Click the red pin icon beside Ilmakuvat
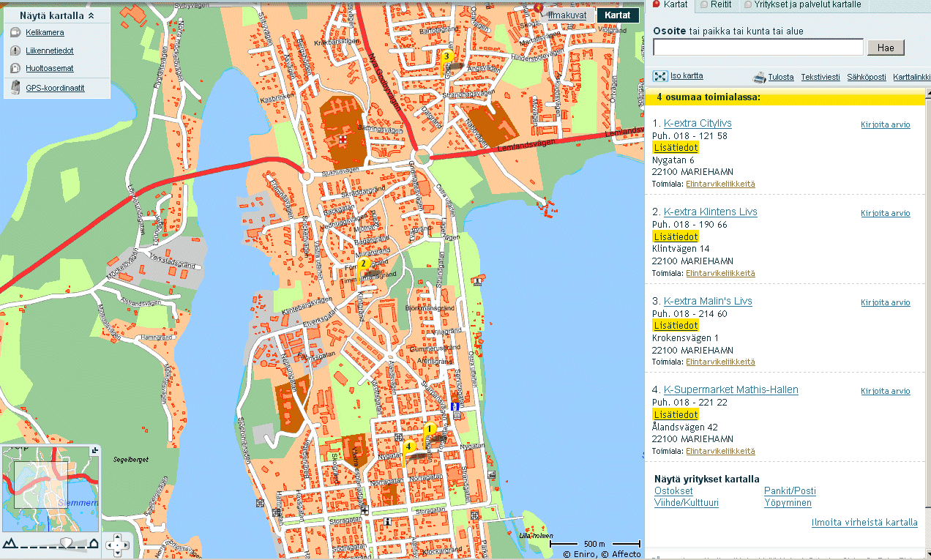The height and width of the screenshot is (560, 931). 539,9
